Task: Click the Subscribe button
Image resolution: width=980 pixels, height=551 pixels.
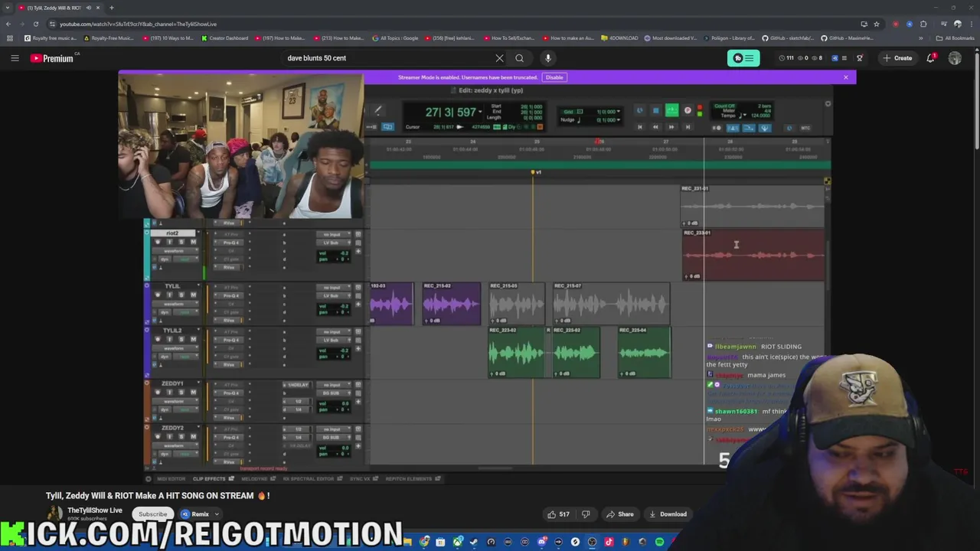Action: tap(152, 514)
